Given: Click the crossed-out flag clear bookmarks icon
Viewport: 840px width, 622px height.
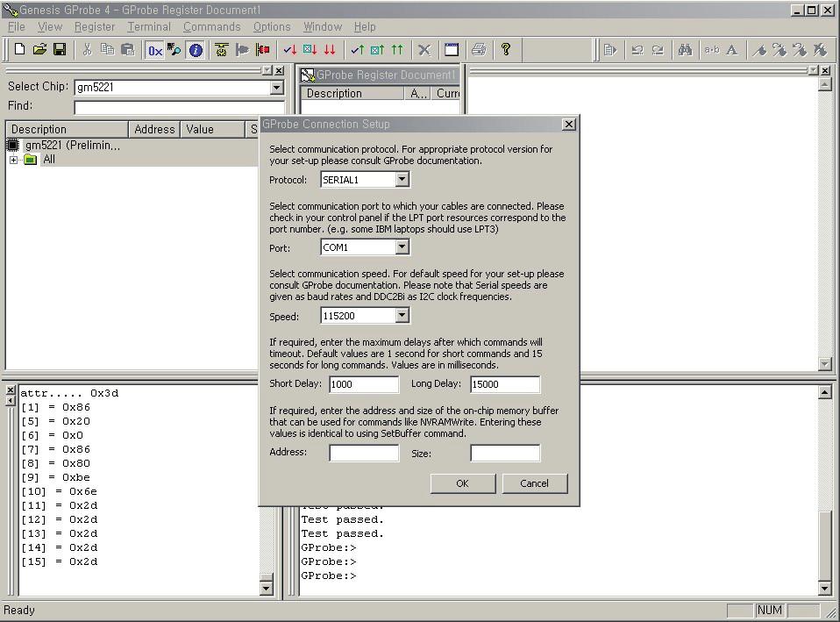Looking at the screenshot, I should (x=820, y=50).
